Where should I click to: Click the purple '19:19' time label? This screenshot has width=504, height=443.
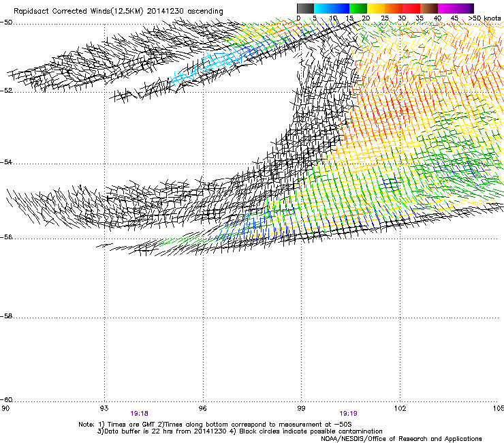[348, 414]
